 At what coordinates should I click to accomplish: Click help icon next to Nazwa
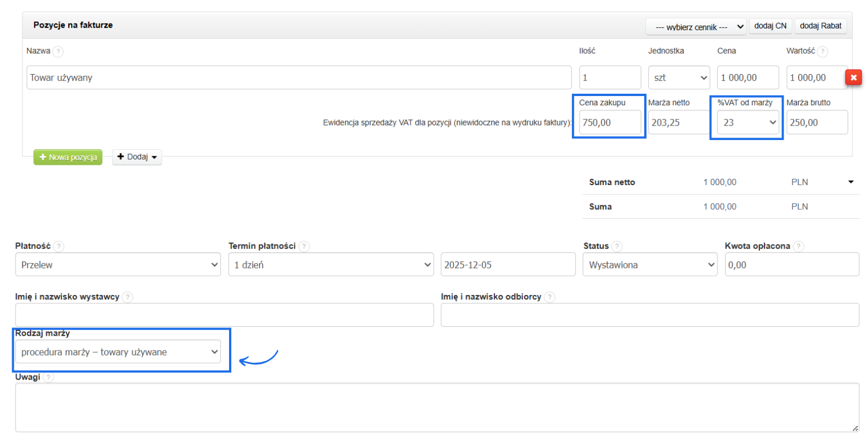[x=58, y=51]
